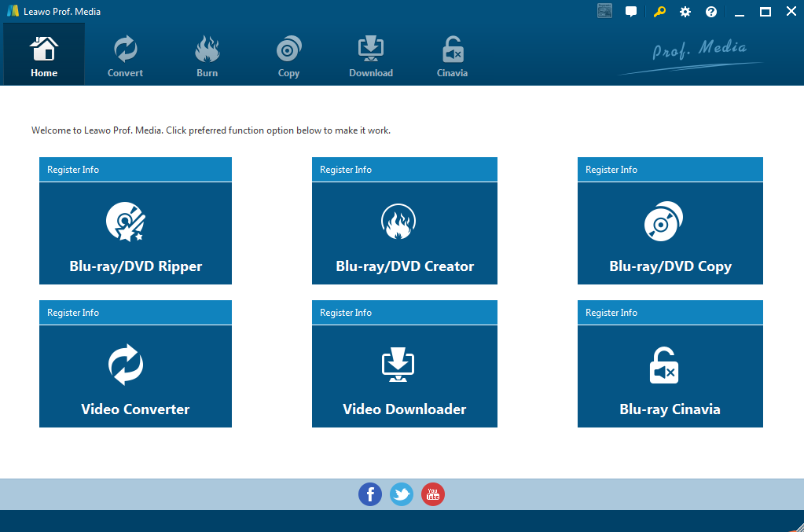Click the Home toolbar button

pyautogui.click(x=44, y=57)
